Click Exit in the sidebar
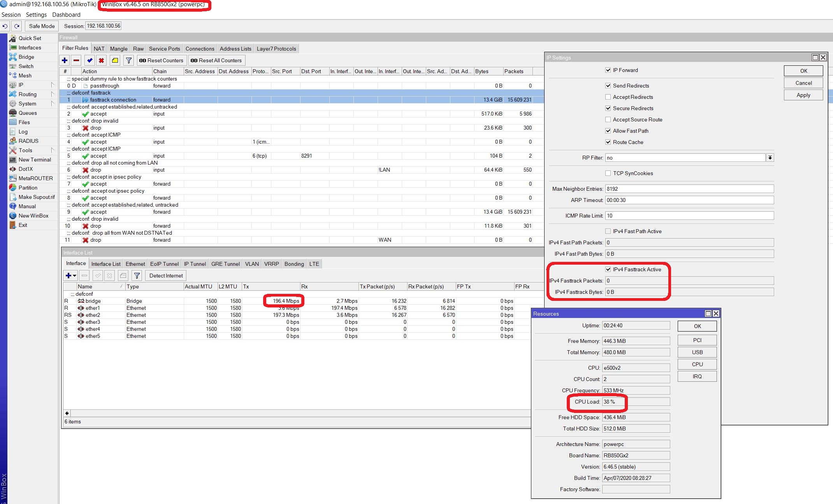This screenshot has width=833, height=504. coord(23,225)
